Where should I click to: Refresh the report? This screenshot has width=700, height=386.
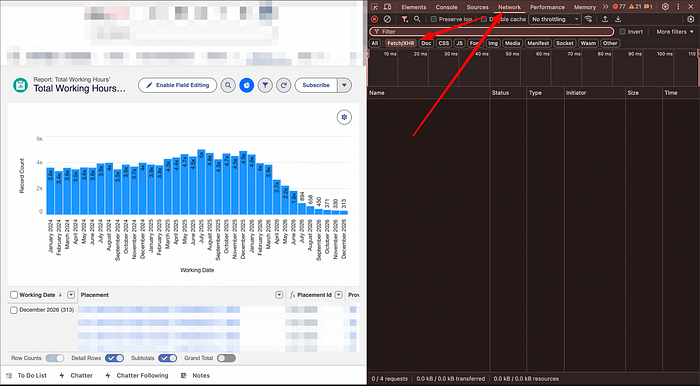[283, 85]
